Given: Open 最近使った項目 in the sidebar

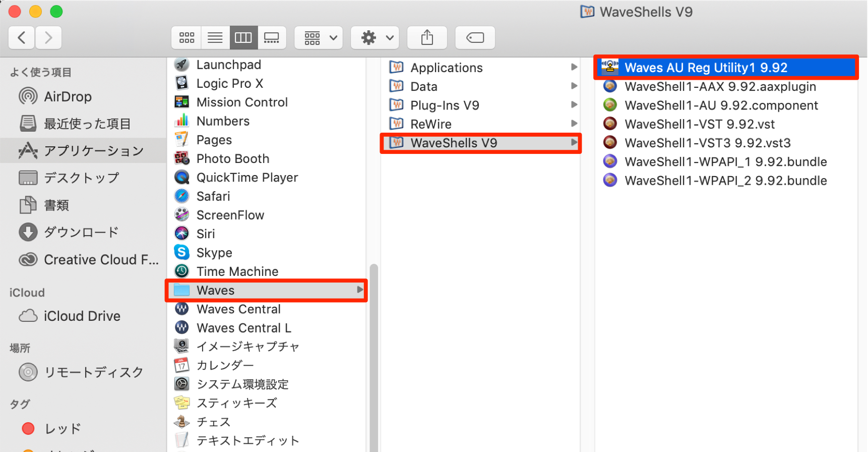Looking at the screenshot, I should point(83,124).
